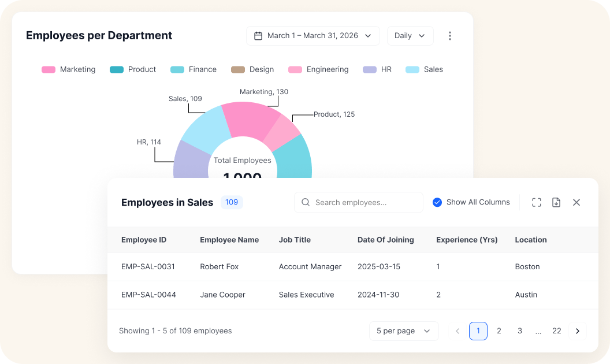Open the March 1 – March 31 date dropdown

[x=313, y=36]
